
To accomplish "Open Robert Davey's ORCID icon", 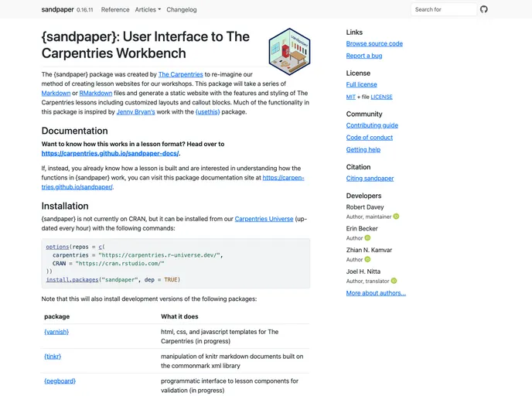I will pyautogui.click(x=396, y=217).
